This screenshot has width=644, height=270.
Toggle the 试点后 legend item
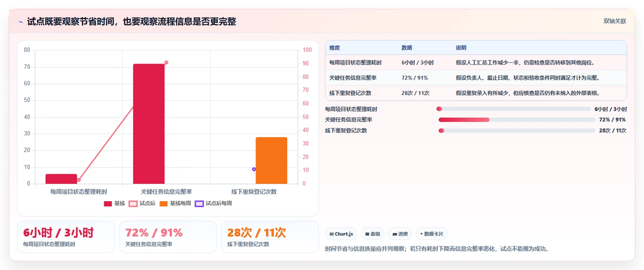coord(142,203)
